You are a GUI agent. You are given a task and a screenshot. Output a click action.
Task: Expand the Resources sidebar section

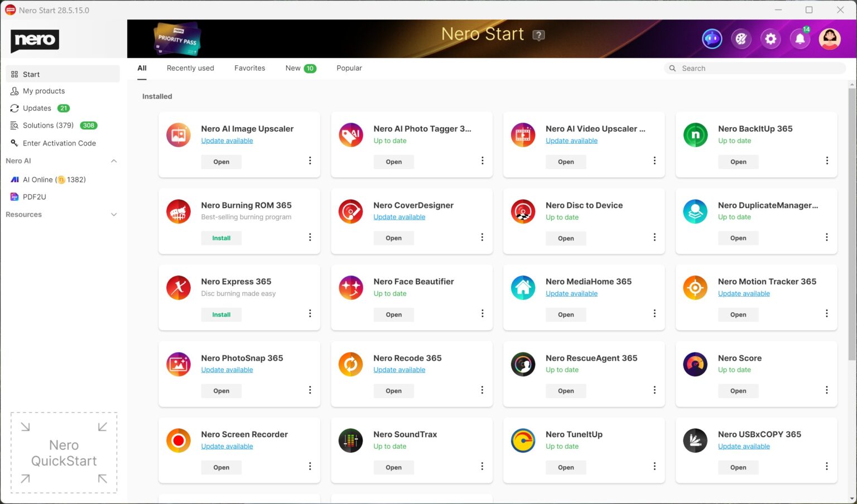(113, 214)
